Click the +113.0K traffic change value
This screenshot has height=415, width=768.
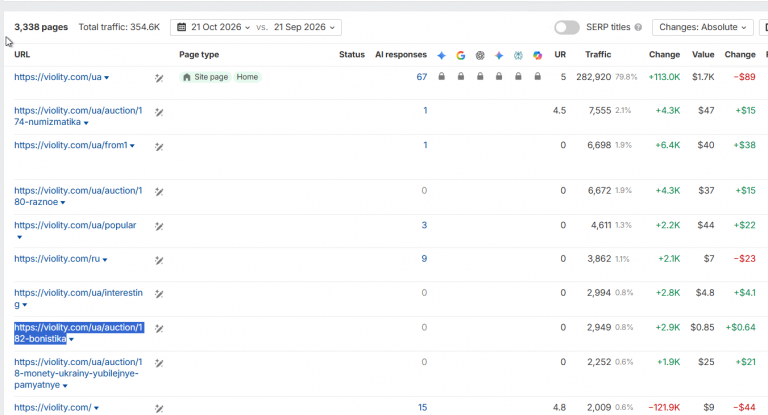coord(664,77)
